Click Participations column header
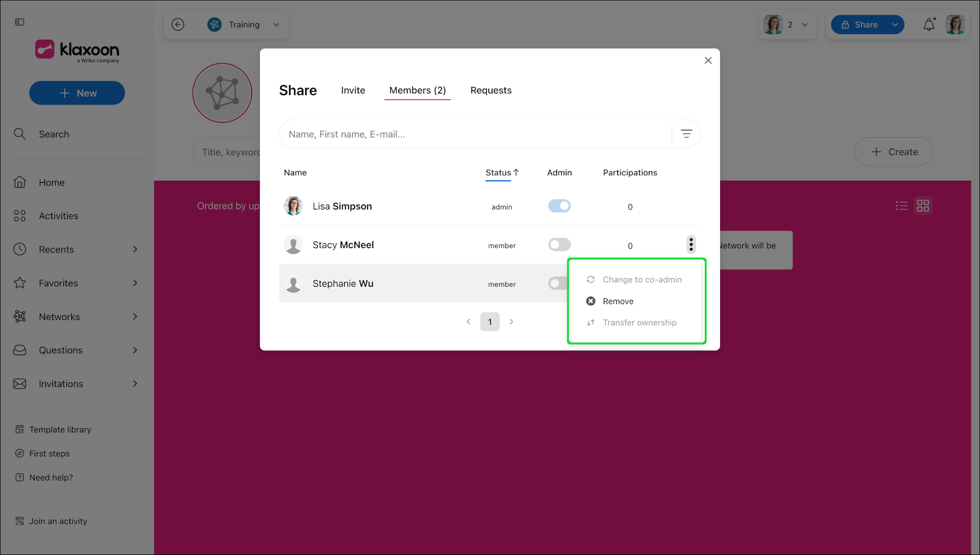Image resolution: width=980 pixels, height=555 pixels. point(630,172)
